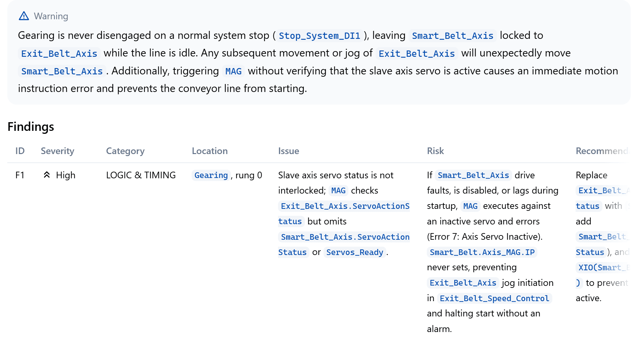
Task: Click Exit_Belt_Speed_Control tag in Risk cell
Action: pyautogui.click(x=494, y=298)
